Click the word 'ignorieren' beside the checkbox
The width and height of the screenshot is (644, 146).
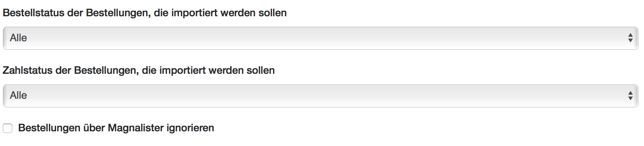(x=190, y=128)
